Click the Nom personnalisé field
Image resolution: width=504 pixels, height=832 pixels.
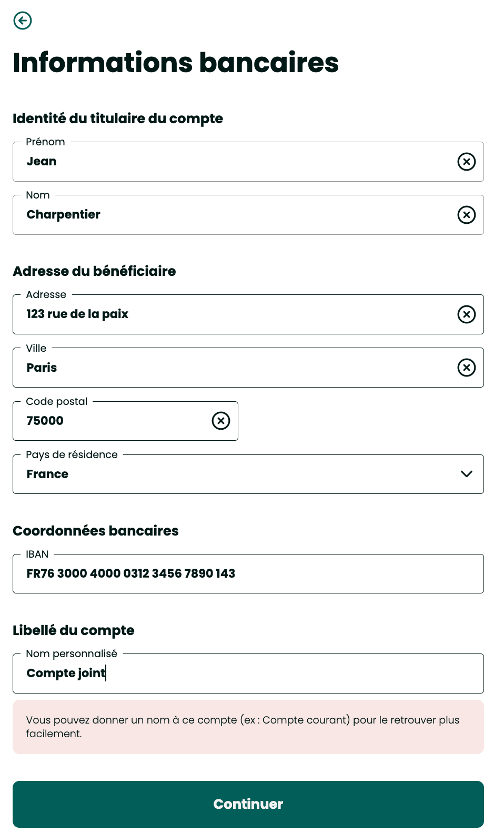pos(247,673)
